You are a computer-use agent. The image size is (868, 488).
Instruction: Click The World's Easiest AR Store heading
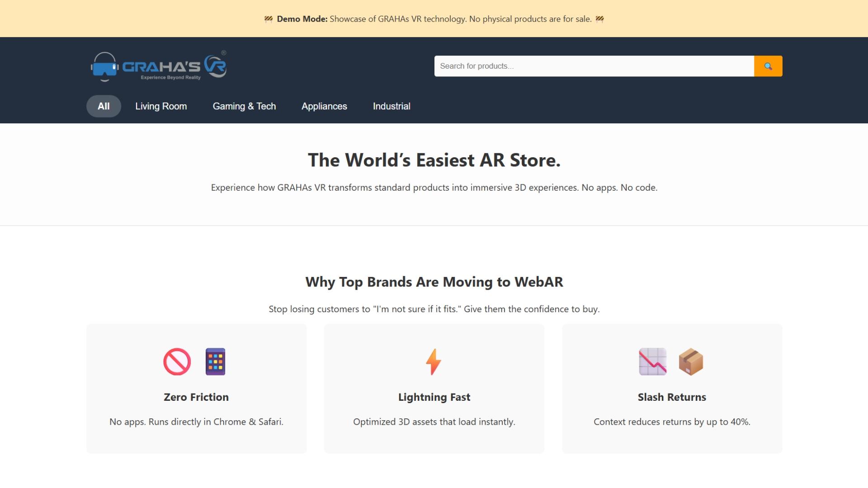tap(434, 160)
